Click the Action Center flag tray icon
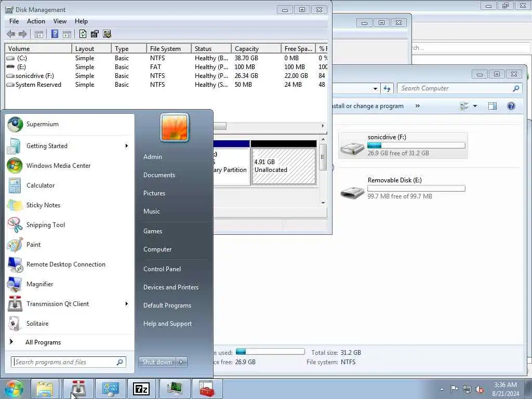 (454, 389)
